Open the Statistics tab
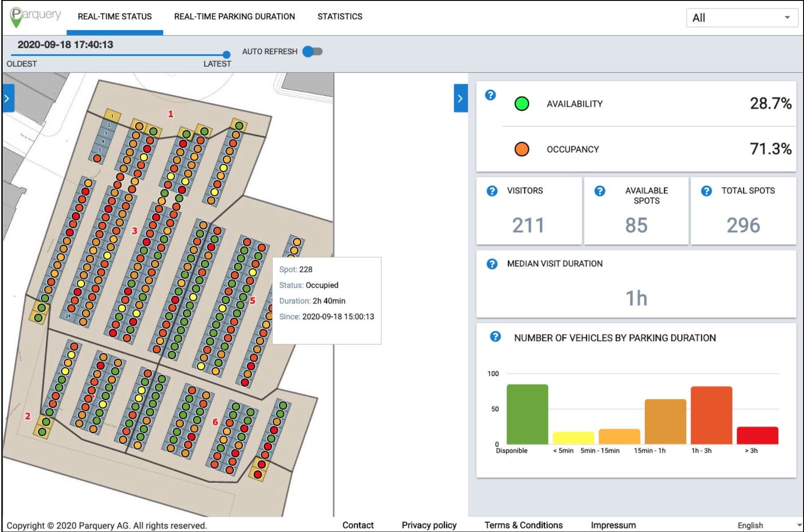 (x=340, y=16)
